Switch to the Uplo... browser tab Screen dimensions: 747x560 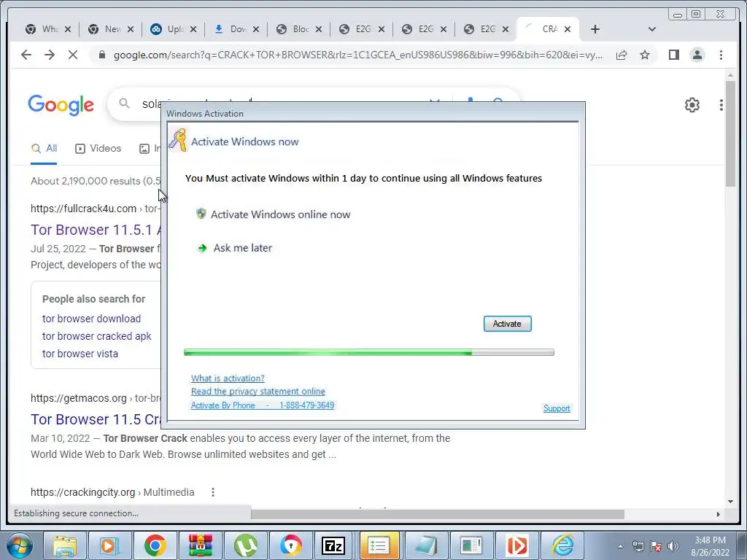pyautogui.click(x=174, y=29)
